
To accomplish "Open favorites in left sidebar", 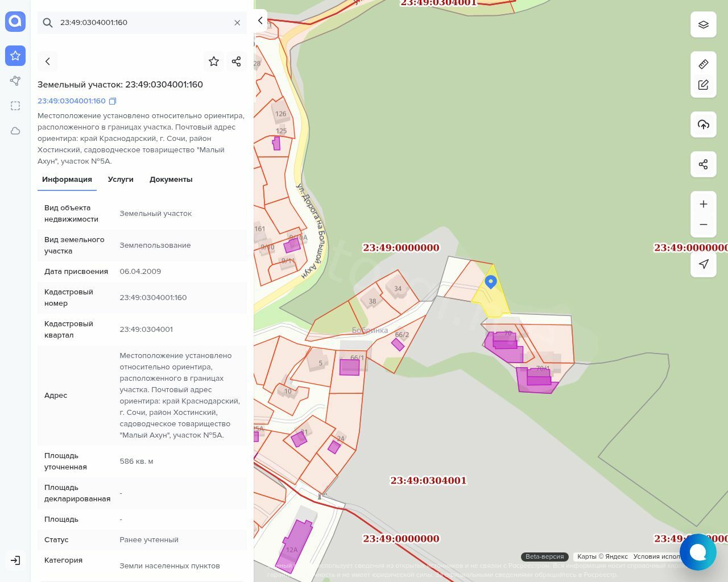I will click(x=15, y=56).
